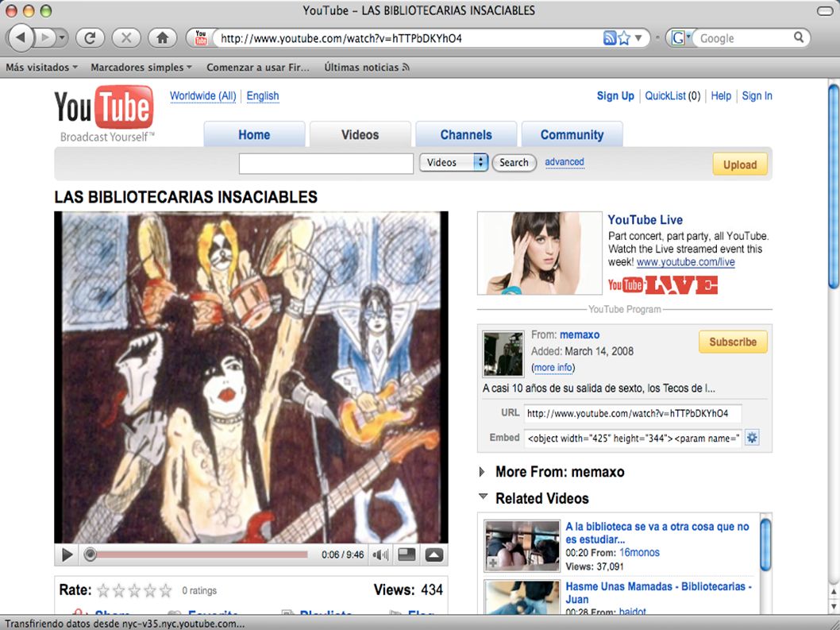
Task: Rate the video one star
Action: coord(103,591)
